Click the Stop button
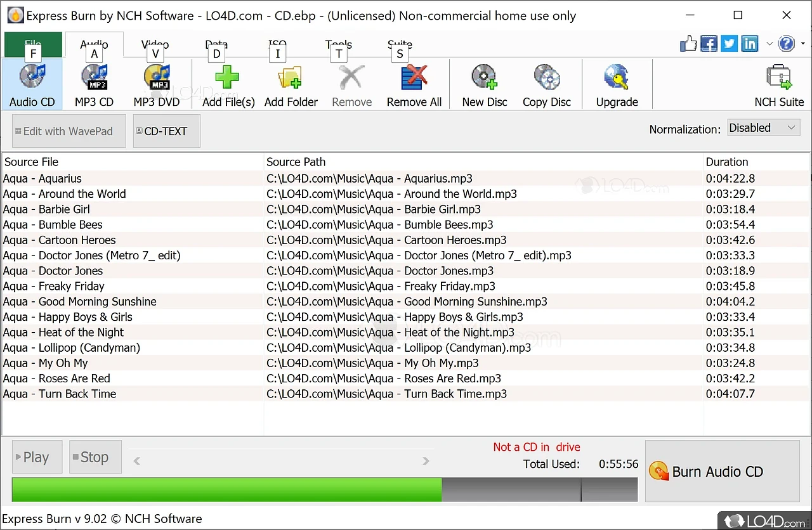 pyautogui.click(x=95, y=457)
